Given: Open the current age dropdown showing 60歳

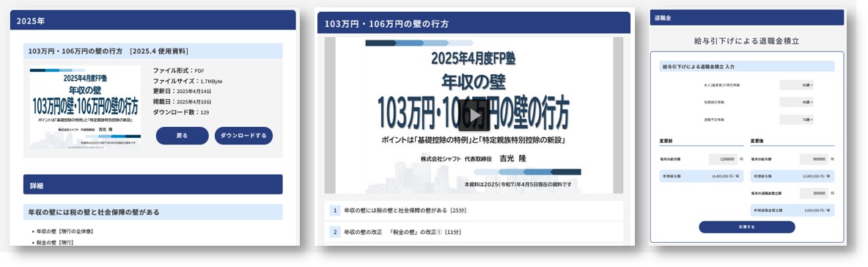Looking at the screenshot, I should pyautogui.click(x=797, y=85).
